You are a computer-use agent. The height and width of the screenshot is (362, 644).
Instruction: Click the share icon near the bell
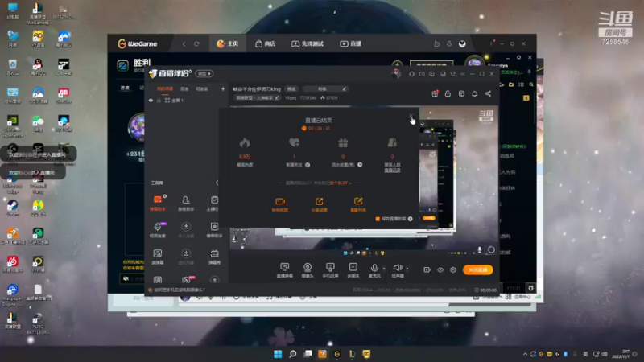pos(488,93)
